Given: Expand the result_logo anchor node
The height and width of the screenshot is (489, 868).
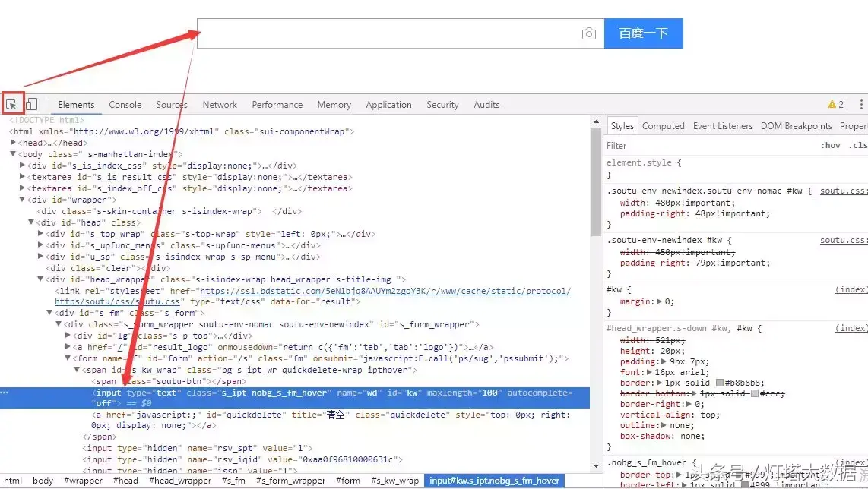Looking at the screenshot, I should point(68,347).
